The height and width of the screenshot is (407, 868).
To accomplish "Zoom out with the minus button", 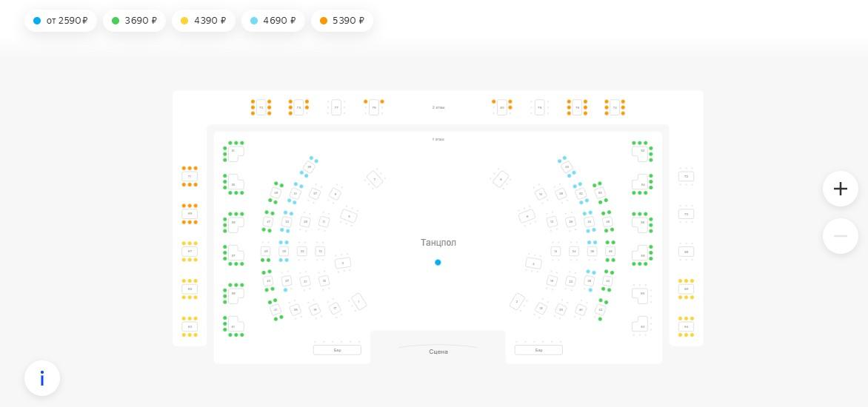I will (840, 236).
